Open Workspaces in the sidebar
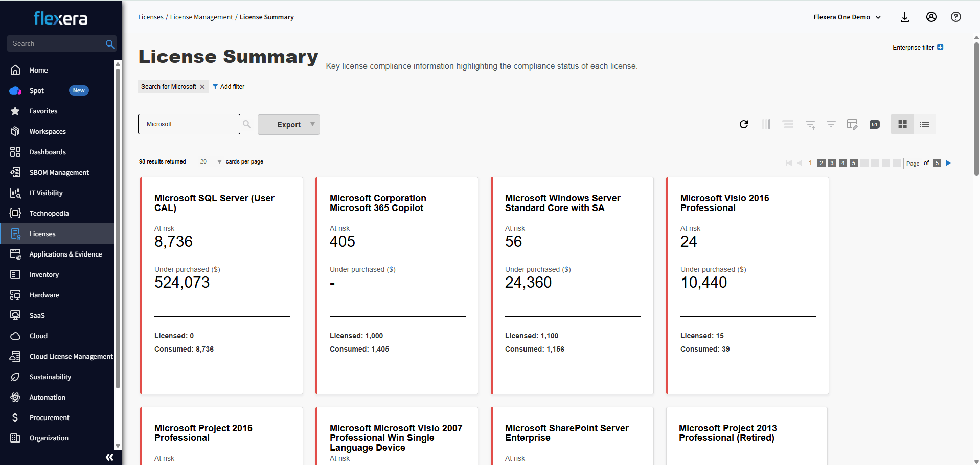This screenshot has width=980, height=465. point(48,131)
